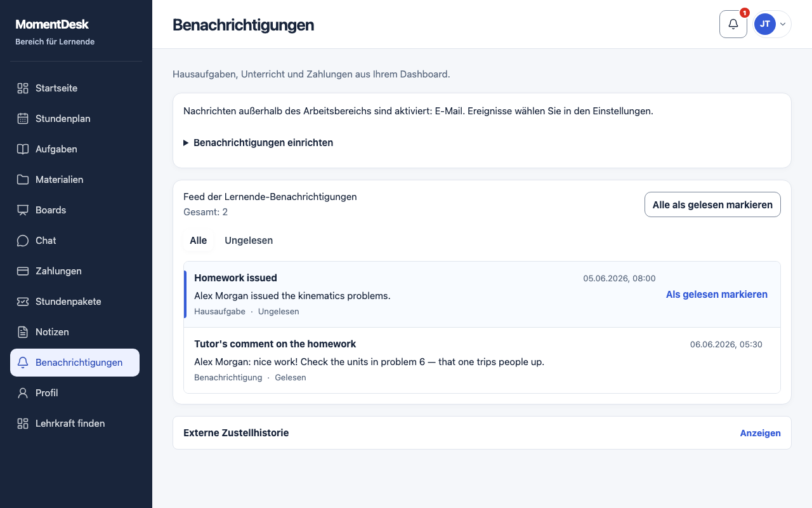
Task: Click the Stundenpakete ticket icon
Action: click(23, 302)
